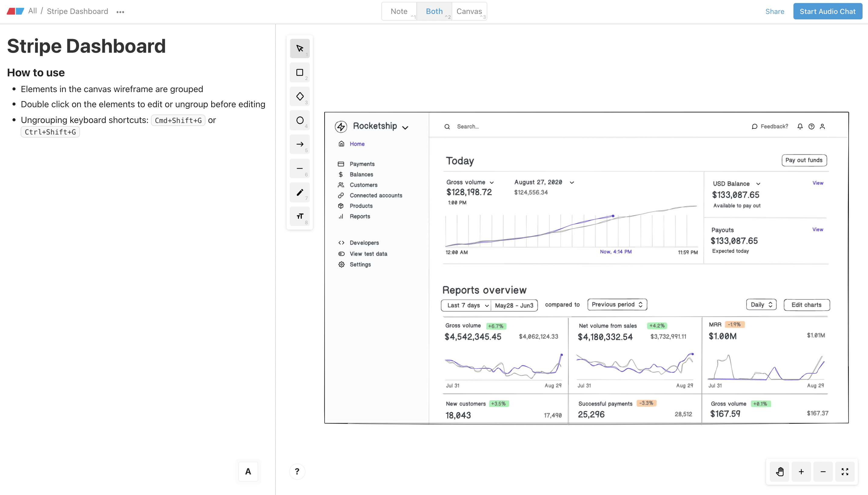868x495 pixels.
Task: Click the Home house icon
Action: (342, 144)
